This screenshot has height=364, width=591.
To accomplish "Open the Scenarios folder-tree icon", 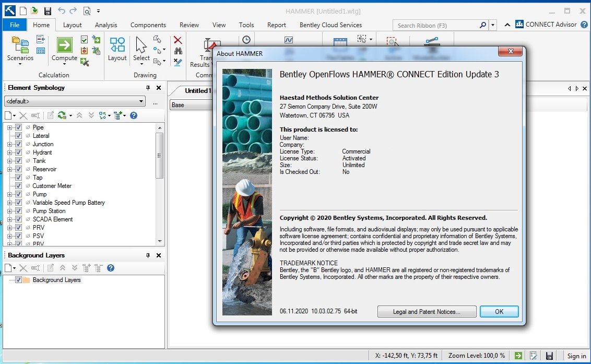I will 20,45.
